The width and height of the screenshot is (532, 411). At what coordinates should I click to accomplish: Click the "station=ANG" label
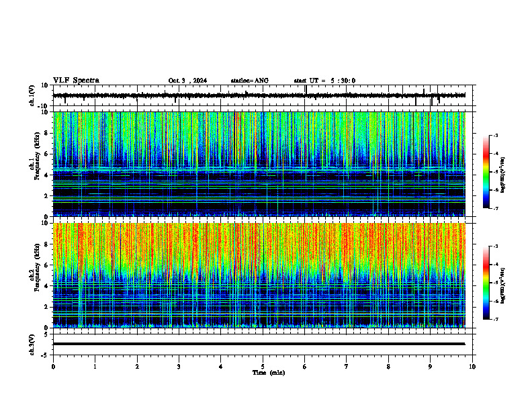click(250, 81)
